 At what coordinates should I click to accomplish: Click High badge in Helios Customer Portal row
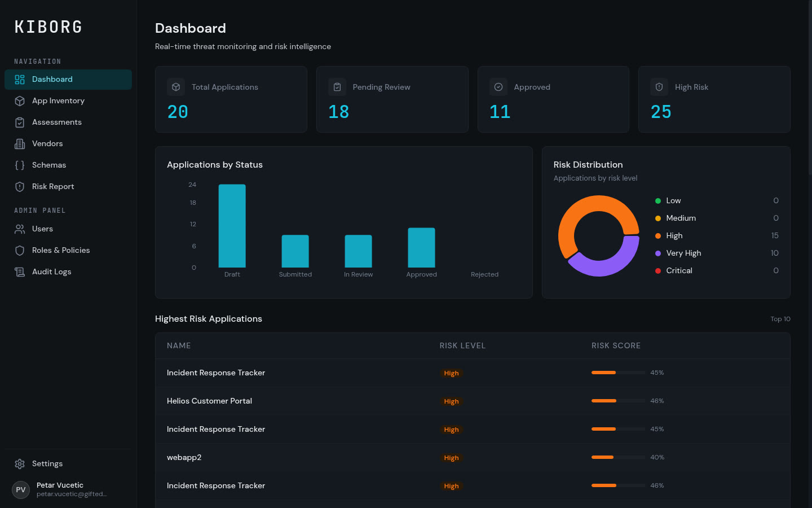(451, 402)
